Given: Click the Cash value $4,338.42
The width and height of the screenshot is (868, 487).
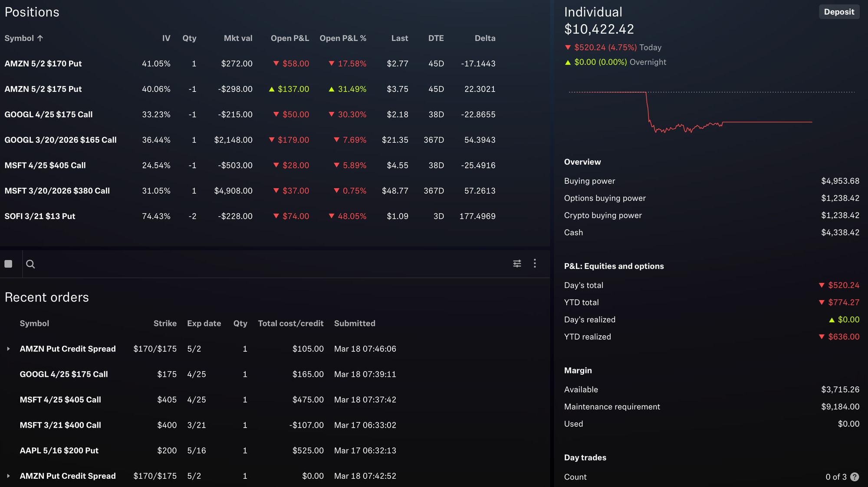Looking at the screenshot, I should pos(840,233).
